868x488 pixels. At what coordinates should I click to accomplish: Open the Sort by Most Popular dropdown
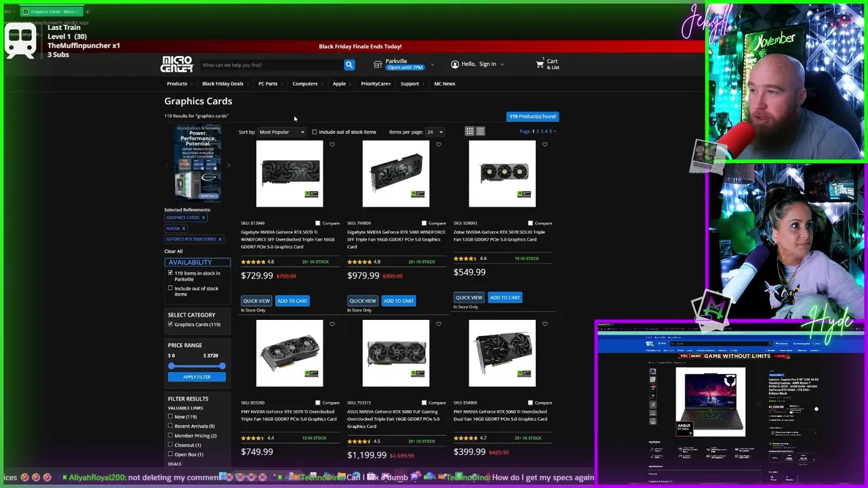pyautogui.click(x=281, y=132)
